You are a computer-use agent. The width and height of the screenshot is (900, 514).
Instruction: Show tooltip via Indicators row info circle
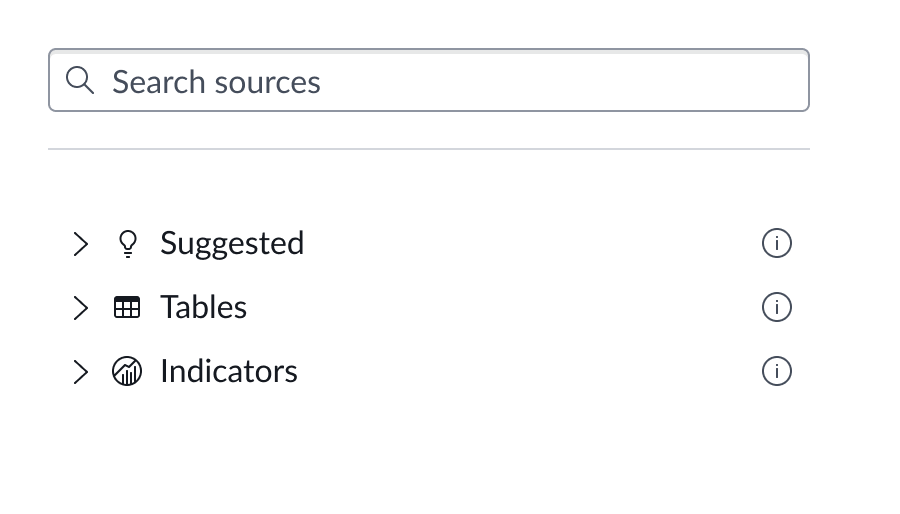tap(777, 371)
